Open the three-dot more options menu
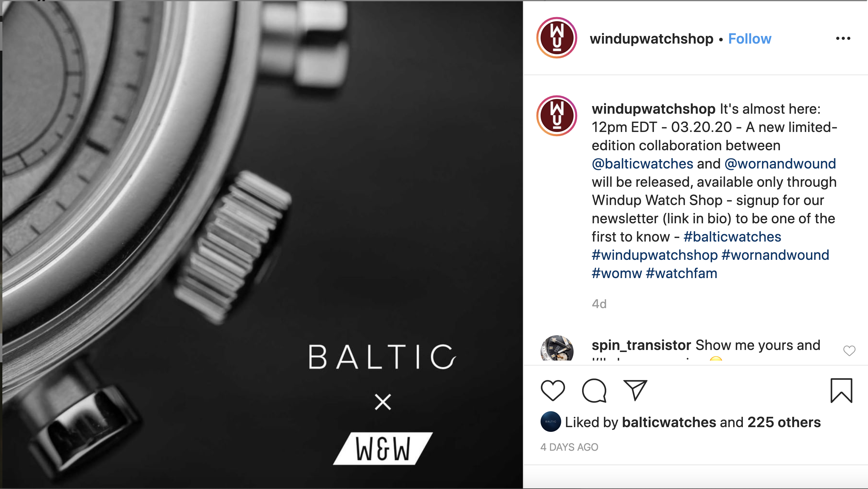This screenshot has height=489, width=868. tap(843, 38)
